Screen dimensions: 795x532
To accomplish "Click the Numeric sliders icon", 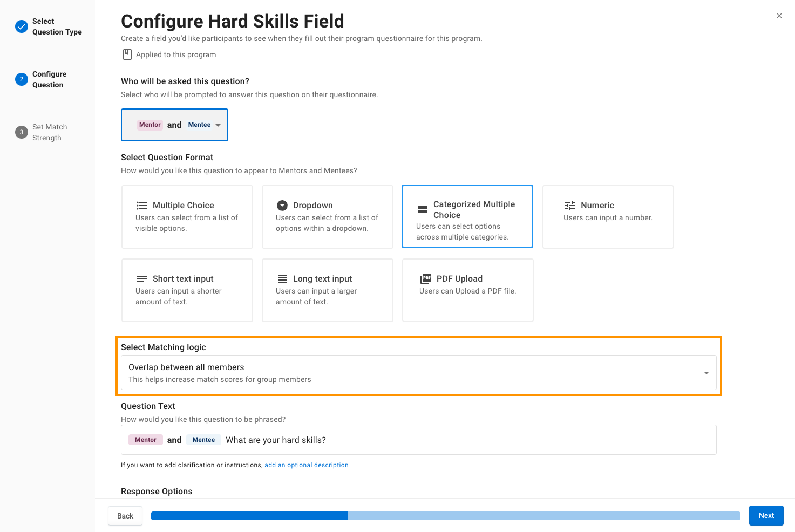I will click(x=570, y=206).
